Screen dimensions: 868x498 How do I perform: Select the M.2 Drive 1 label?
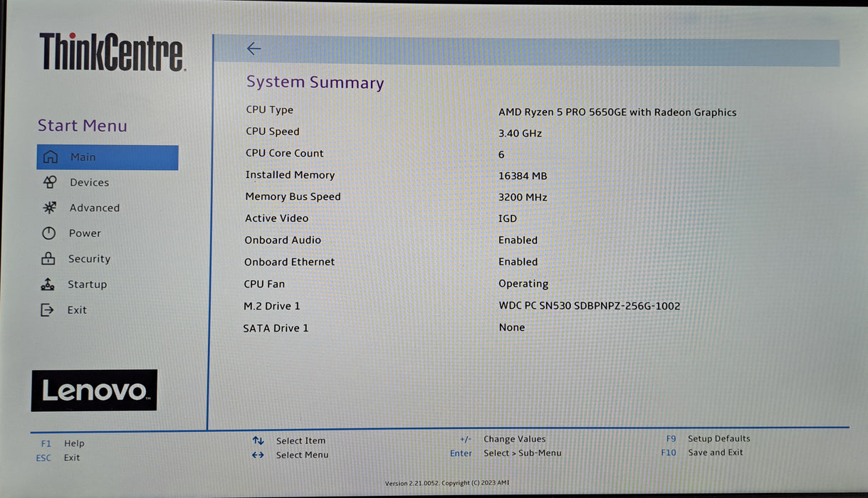coord(272,306)
